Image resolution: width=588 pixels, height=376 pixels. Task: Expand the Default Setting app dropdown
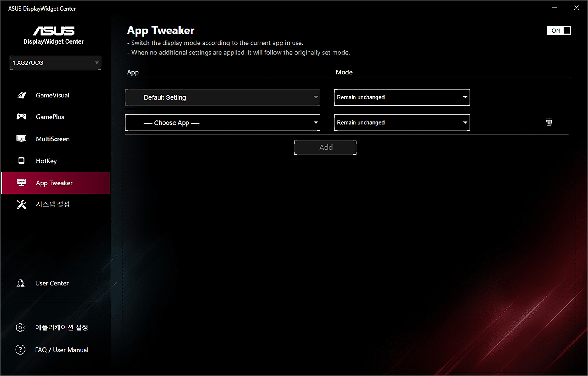(x=222, y=97)
